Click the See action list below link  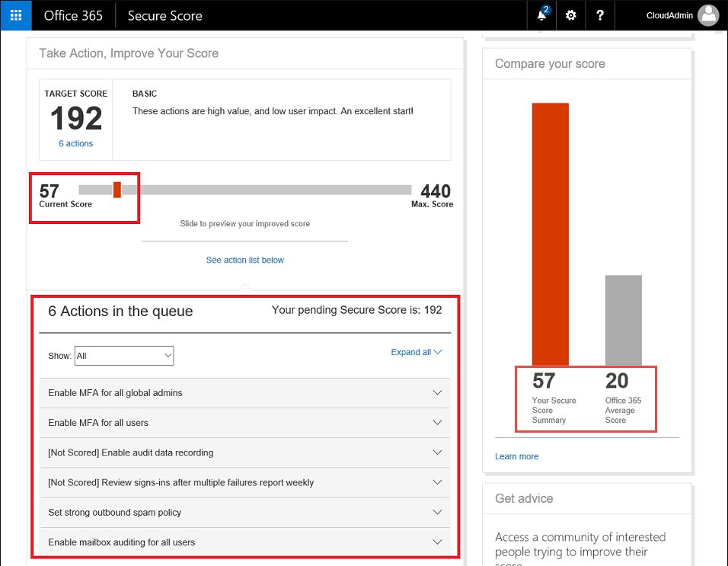pos(244,260)
